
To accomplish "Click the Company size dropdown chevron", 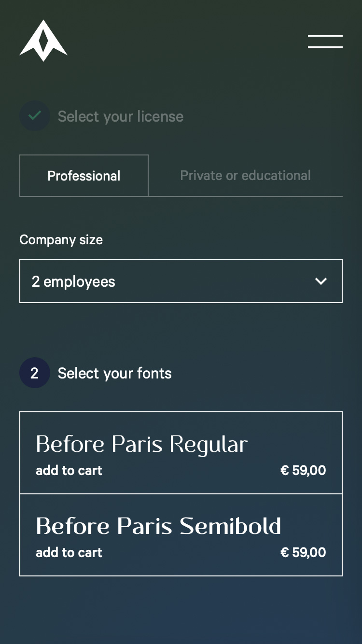I will coord(321,281).
